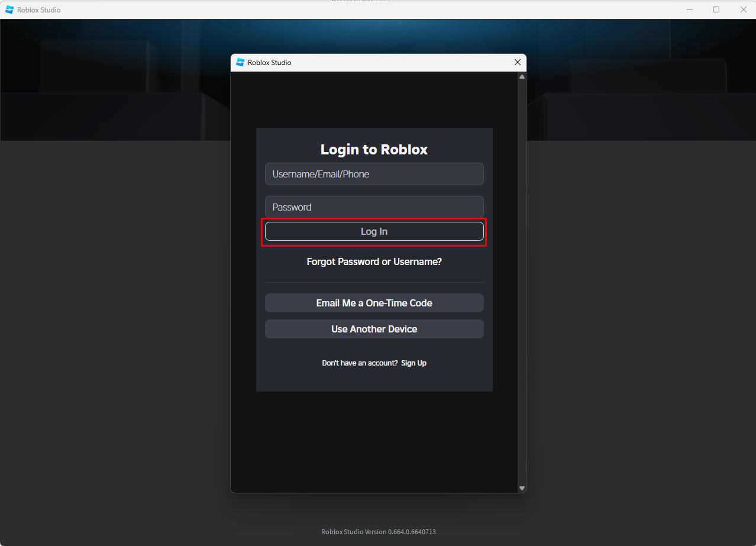756x546 pixels.
Task: Choose Email Me a One-Time Code
Action: coord(374,303)
